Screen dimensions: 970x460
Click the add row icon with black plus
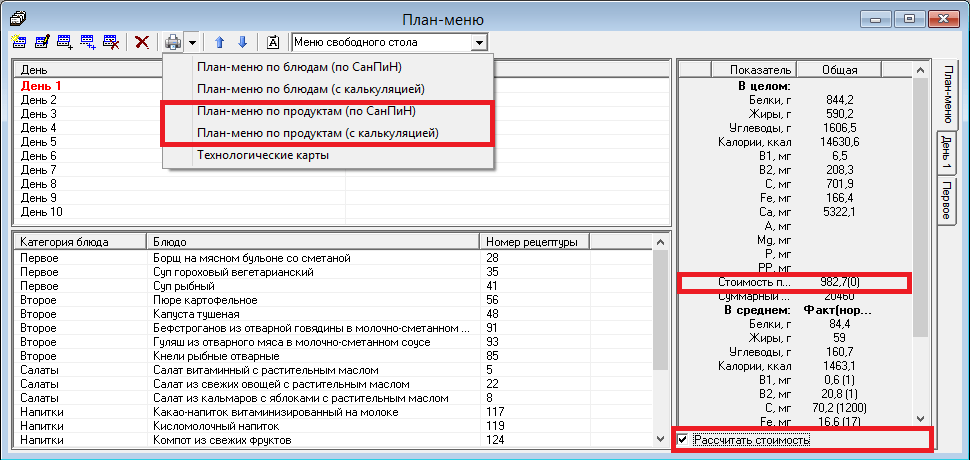65,42
